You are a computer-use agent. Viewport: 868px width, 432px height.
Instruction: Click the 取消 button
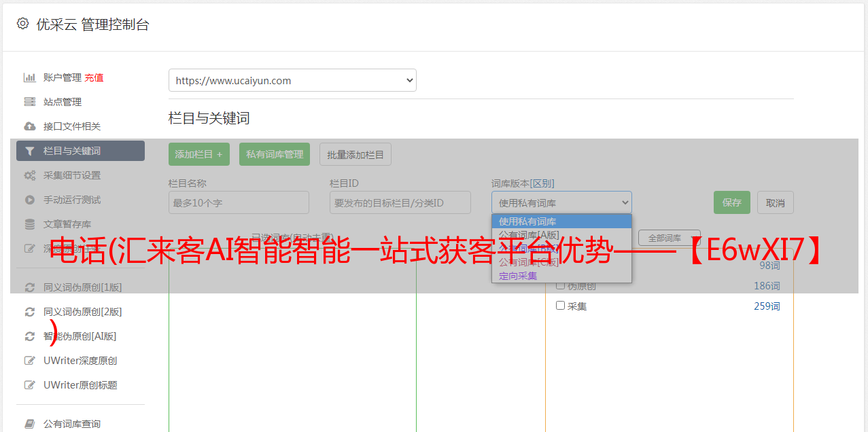776,202
